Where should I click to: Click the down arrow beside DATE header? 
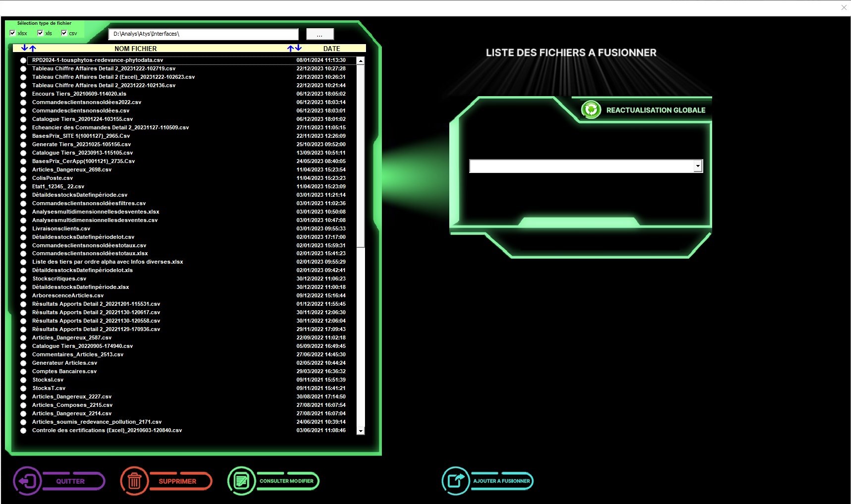[x=299, y=48]
